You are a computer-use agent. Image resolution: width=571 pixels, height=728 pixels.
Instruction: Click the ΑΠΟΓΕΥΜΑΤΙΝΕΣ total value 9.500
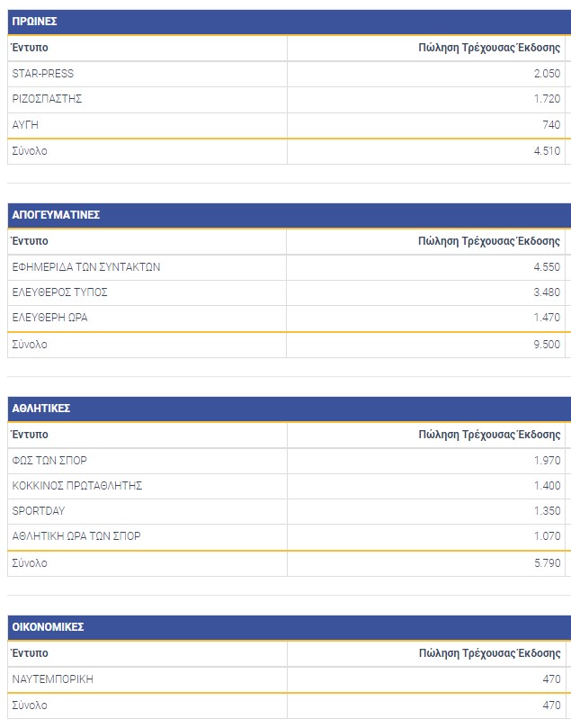tap(545, 345)
